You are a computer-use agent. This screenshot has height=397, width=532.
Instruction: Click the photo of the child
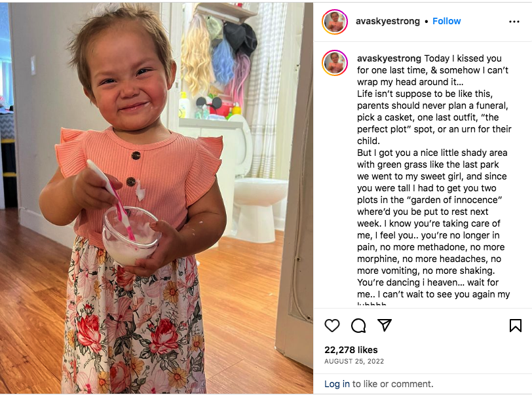pyautogui.click(x=157, y=198)
